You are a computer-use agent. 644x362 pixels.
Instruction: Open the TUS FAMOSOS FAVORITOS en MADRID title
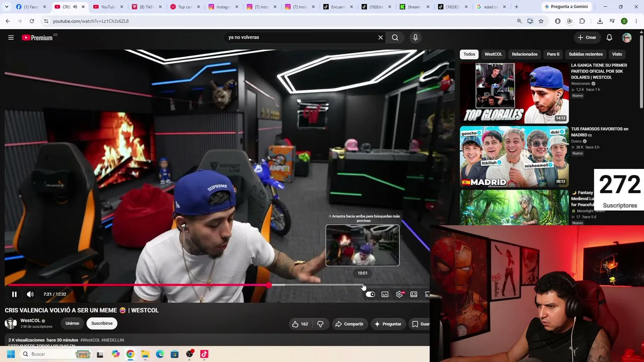(x=600, y=132)
